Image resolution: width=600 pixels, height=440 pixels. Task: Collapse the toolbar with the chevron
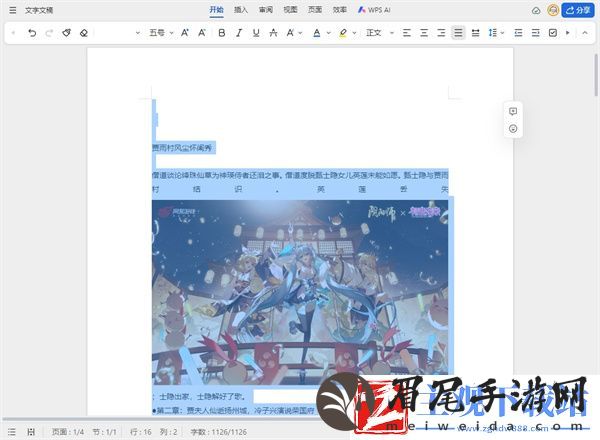(585, 33)
